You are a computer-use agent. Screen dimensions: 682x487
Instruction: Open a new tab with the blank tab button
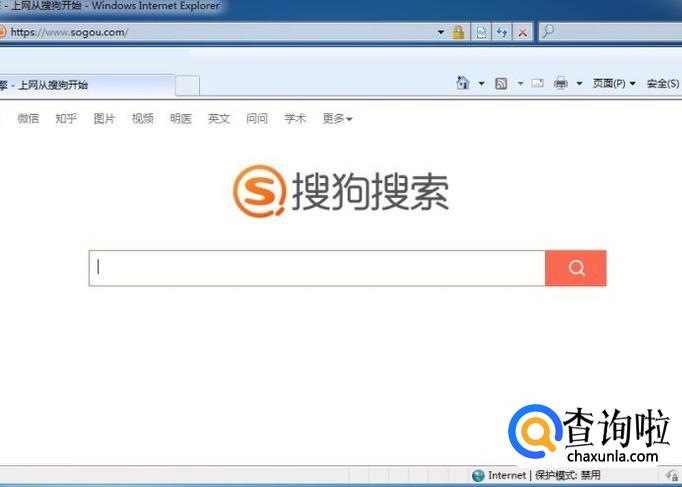click(187, 85)
